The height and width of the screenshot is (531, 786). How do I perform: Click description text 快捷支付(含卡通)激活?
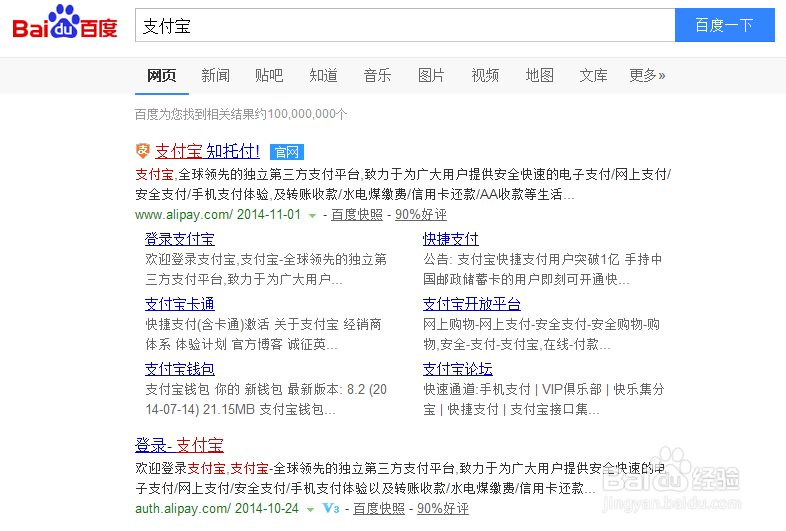tap(264, 334)
